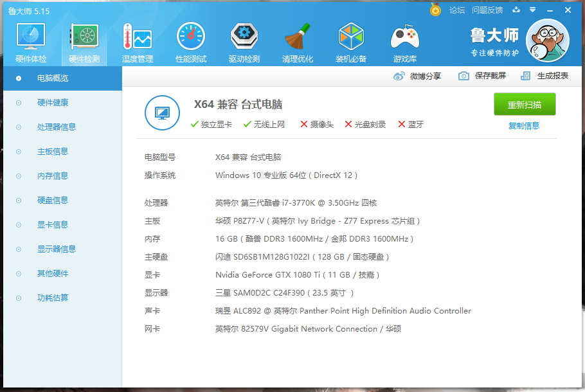Click the 独立显卡 checkmark status

211,125
